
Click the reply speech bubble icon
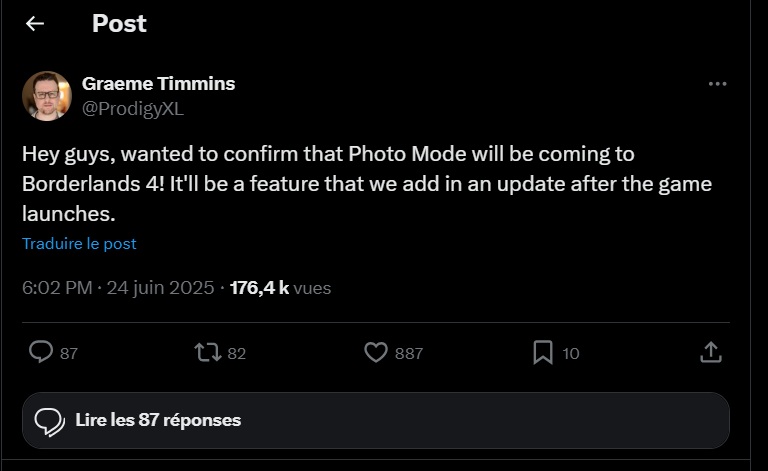[41, 352]
